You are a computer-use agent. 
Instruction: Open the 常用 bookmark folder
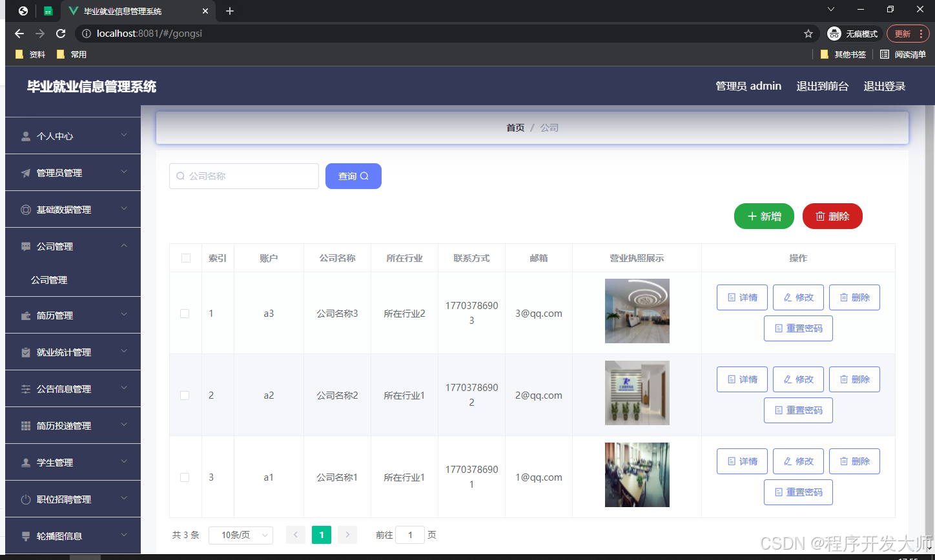pyautogui.click(x=72, y=55)
